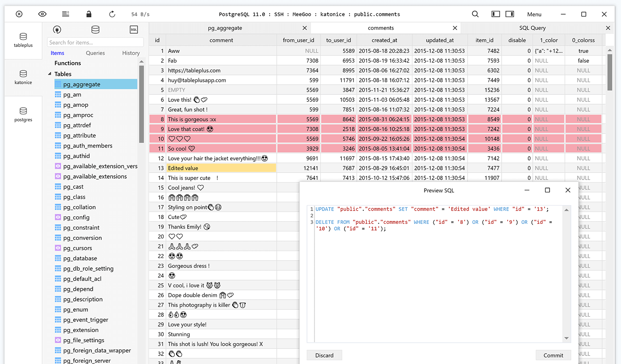Click the lock icon in toolbar
Screen dimensions: 621x364
click(x=89, y=14)
